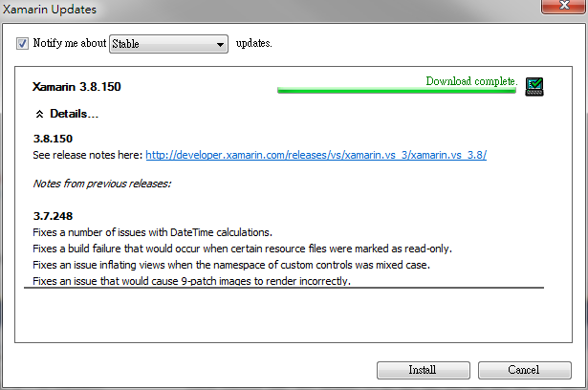
Task: Click the bold 3.8.150 version subheading
Action: 53,139
